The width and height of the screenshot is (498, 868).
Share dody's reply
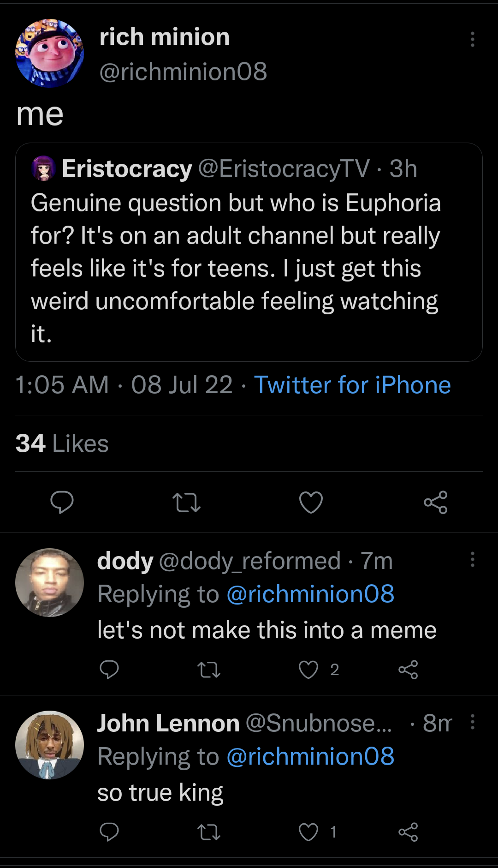408,670
